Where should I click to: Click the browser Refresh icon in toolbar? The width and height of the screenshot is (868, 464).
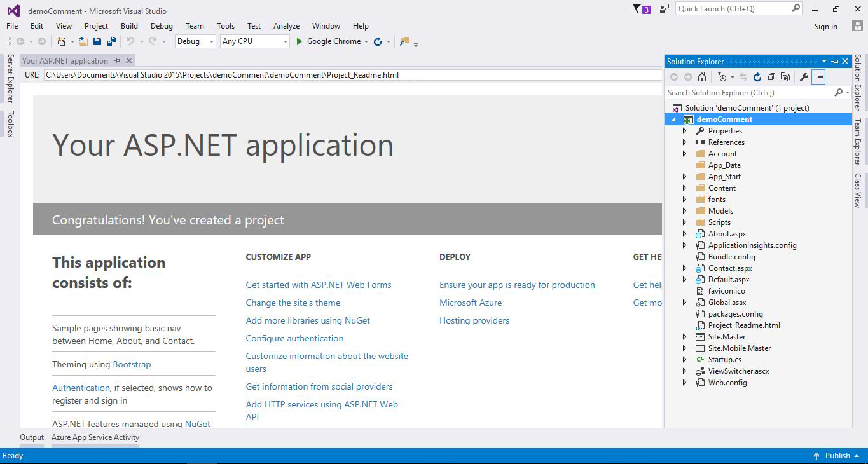click(378, 41)
